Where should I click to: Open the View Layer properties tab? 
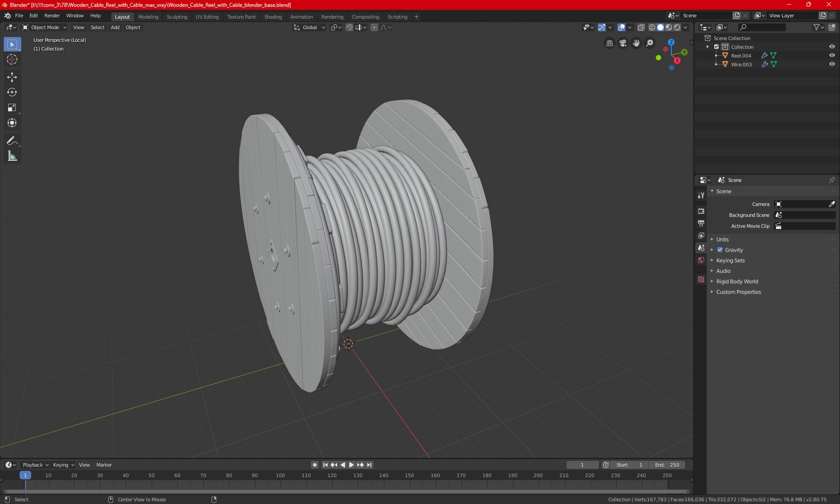pyautogui.click(x=701, y=236)
